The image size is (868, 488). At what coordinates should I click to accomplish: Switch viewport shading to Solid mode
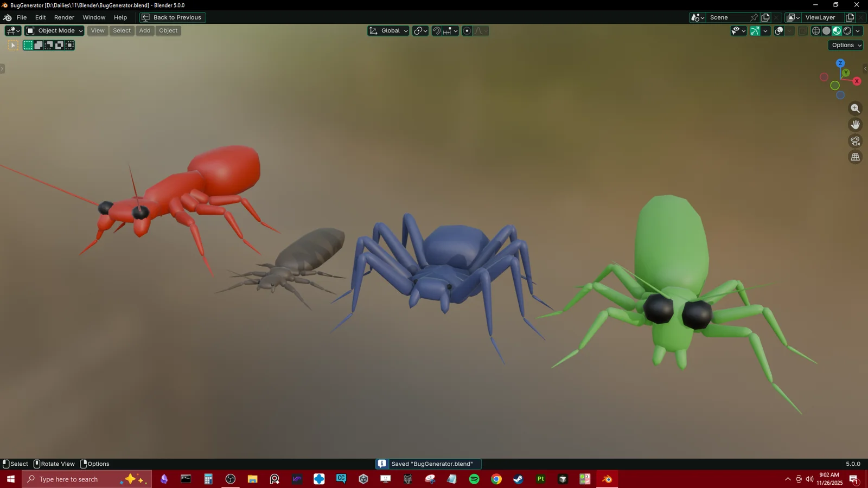[x=826, y=31]
